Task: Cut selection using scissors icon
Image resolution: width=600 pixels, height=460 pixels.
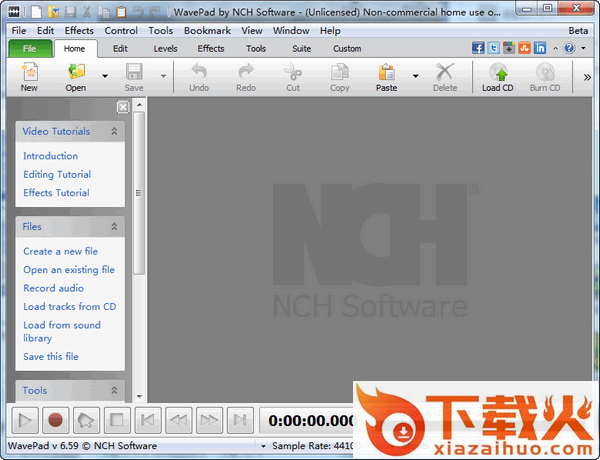Action: [293, 77]
